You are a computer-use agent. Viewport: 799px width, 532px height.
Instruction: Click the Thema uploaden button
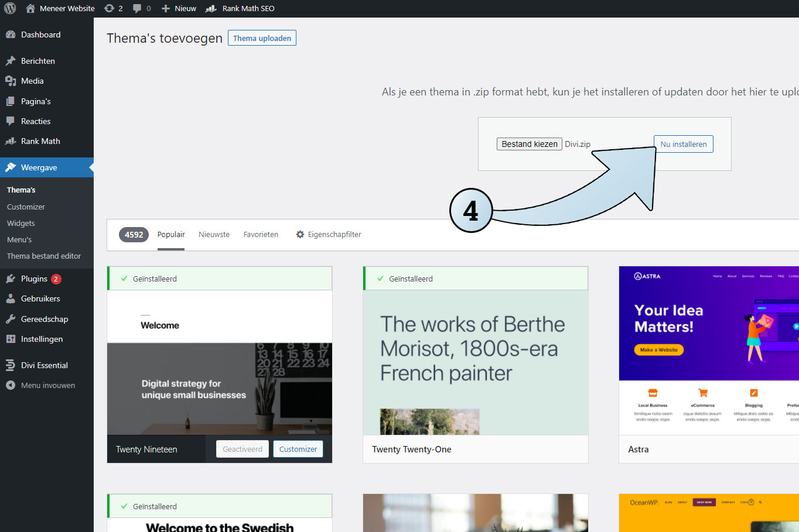[262, 37]
